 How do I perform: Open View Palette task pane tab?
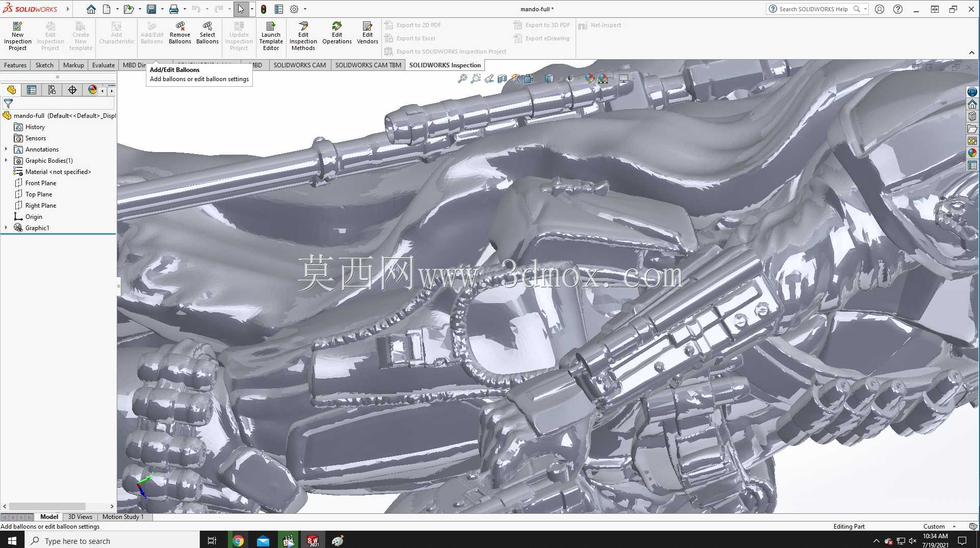[x=972, y=141]
